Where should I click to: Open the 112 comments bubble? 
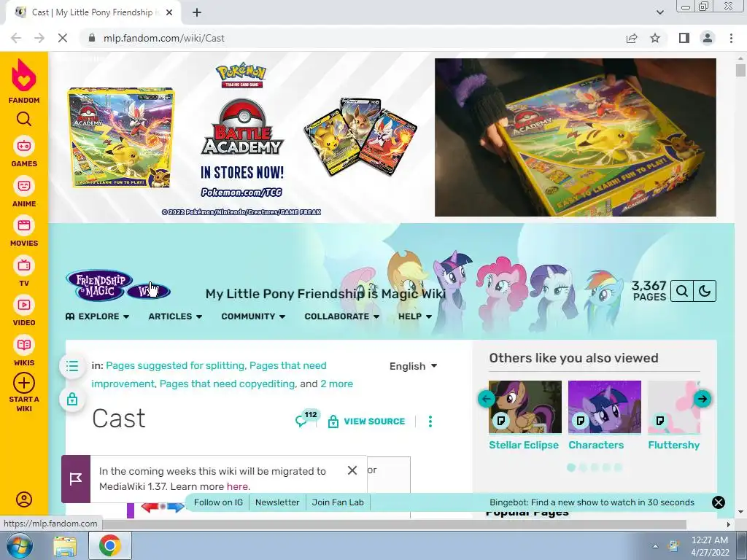(306, 419)
